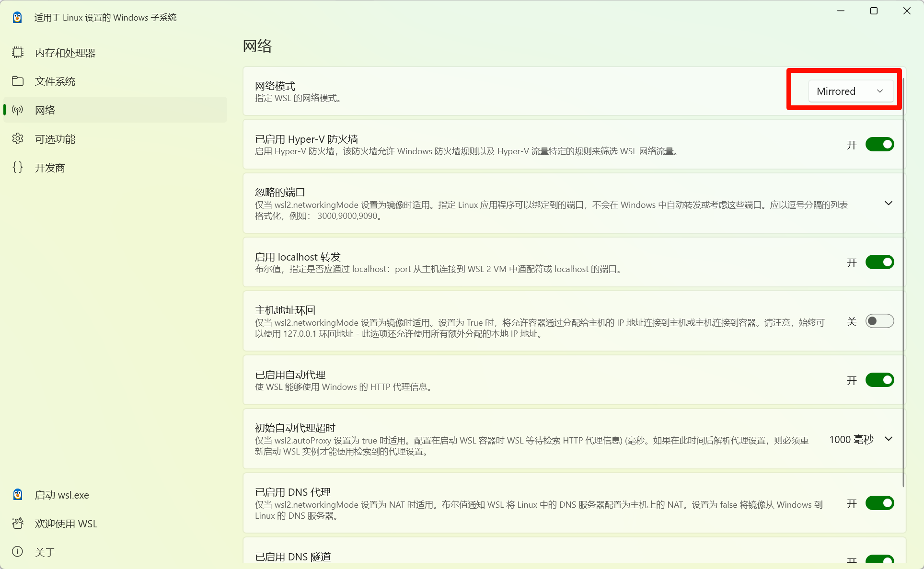Click the optional features gear icon
Viewport: 924px width, 569px height.
click(18, 139)
